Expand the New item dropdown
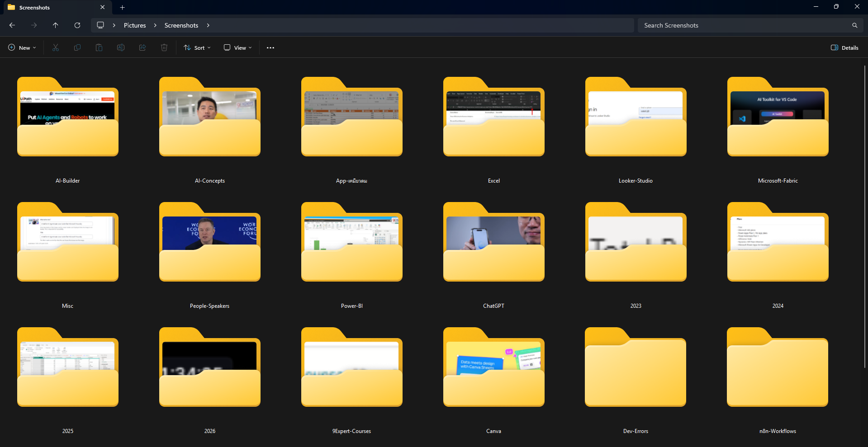Viewport: 868px width, 447px height. (22, 47)
